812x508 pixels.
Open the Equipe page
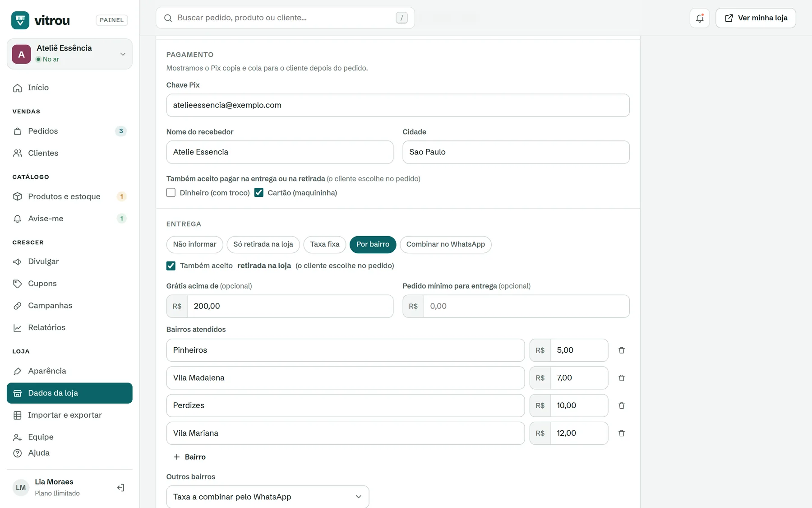coord(69,437)
